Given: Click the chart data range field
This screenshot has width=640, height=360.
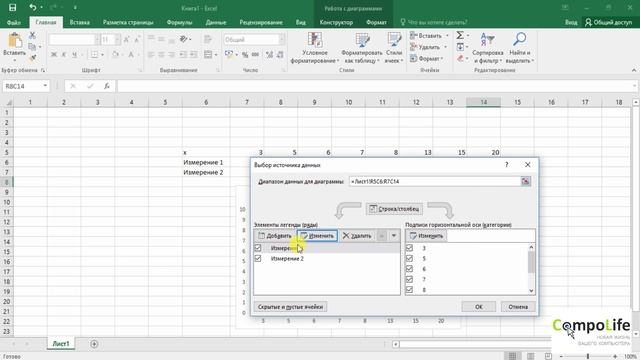Looking at the screenshot, I should point(435,181).
